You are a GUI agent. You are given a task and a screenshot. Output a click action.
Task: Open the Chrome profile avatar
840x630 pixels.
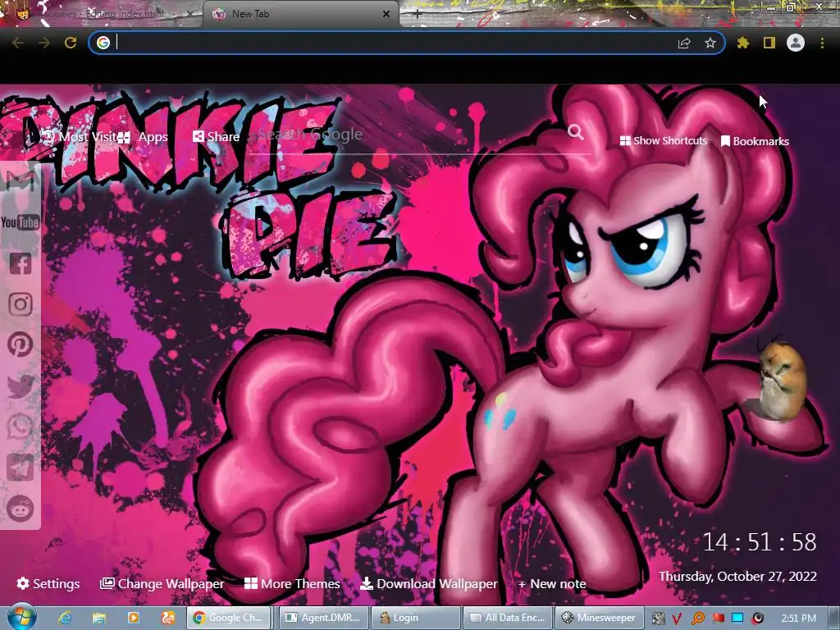pos(796,43)
